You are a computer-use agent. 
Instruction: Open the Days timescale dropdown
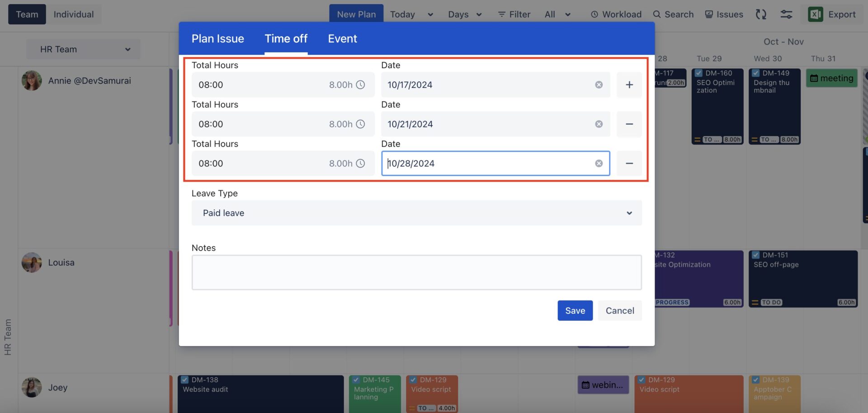[465, 14]
